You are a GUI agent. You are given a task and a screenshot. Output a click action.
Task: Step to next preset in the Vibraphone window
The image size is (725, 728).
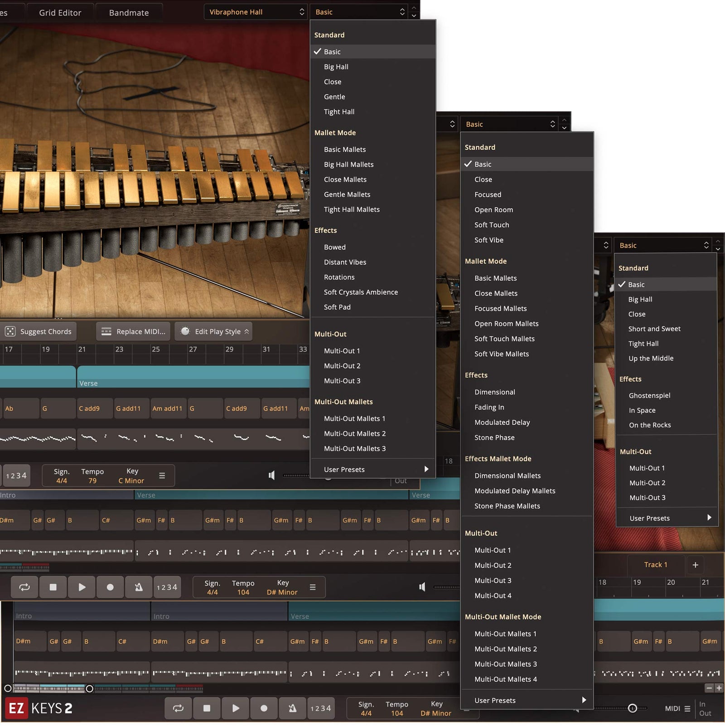pos(414,16)
